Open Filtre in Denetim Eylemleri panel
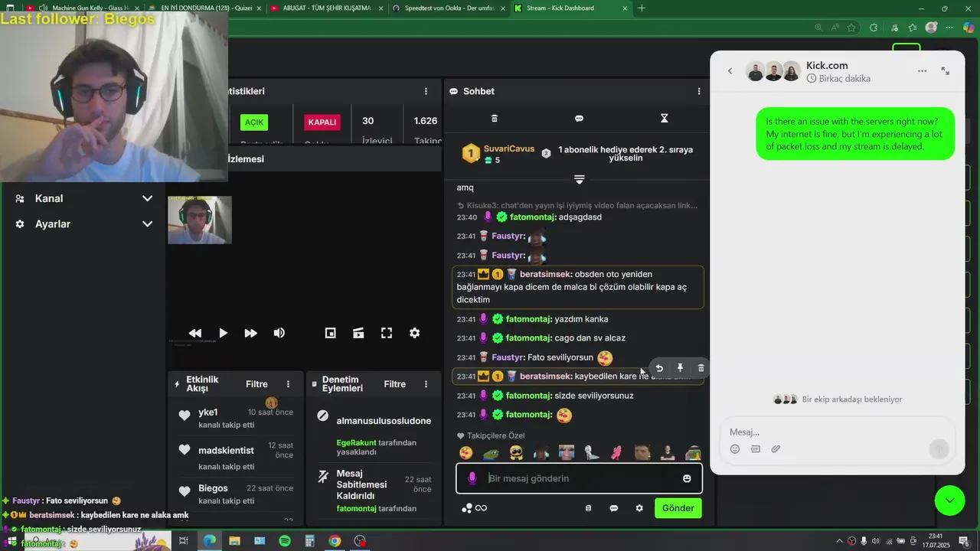This screenshot has height=551, width=980. pyautogui.click(x=394, y=384)
